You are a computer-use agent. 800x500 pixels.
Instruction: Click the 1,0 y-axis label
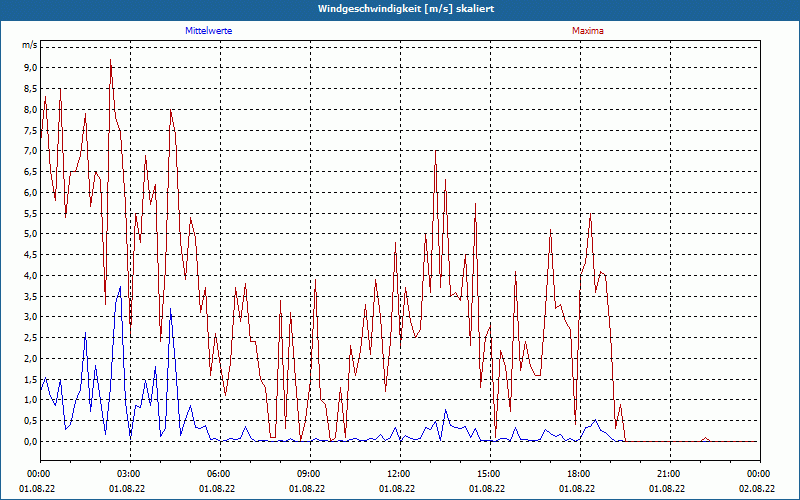click(30, 400)
